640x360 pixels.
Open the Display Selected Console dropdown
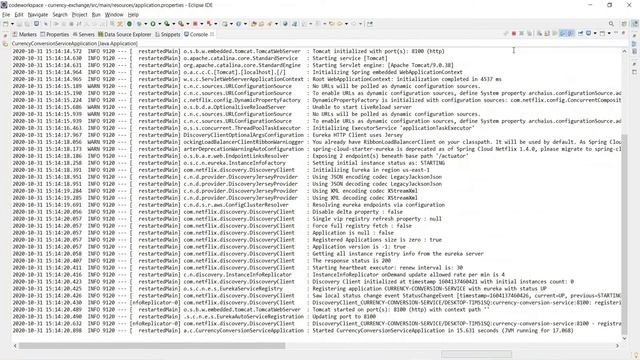tap(595, 33)
